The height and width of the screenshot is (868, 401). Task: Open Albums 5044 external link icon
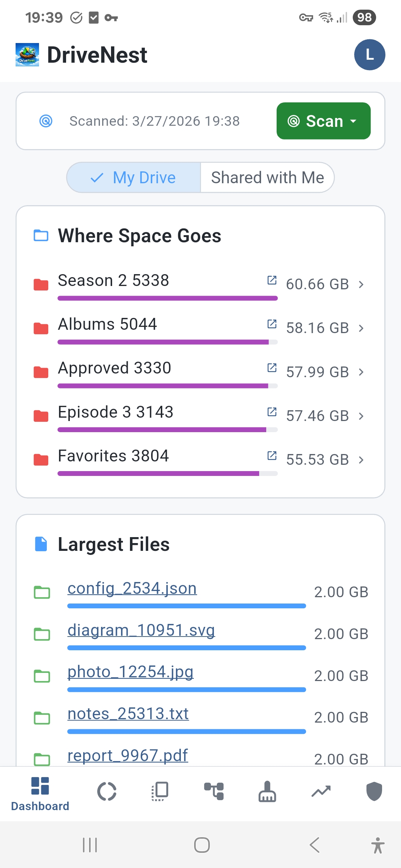coord(272,324)
